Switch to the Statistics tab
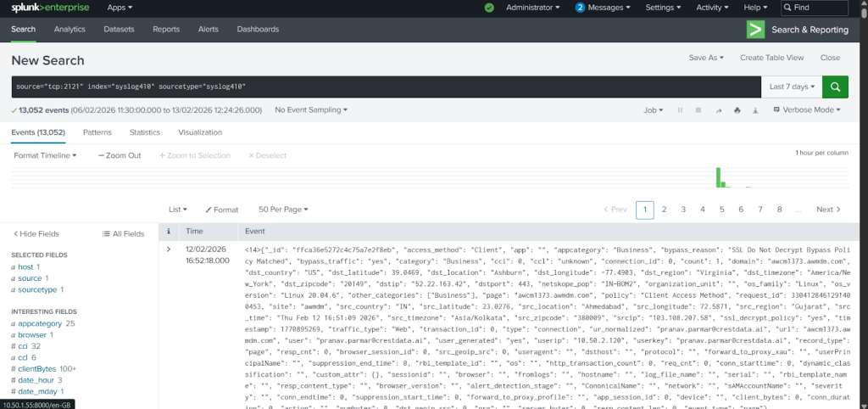Viewport: 868px width, 409px height. click(144, 132)
